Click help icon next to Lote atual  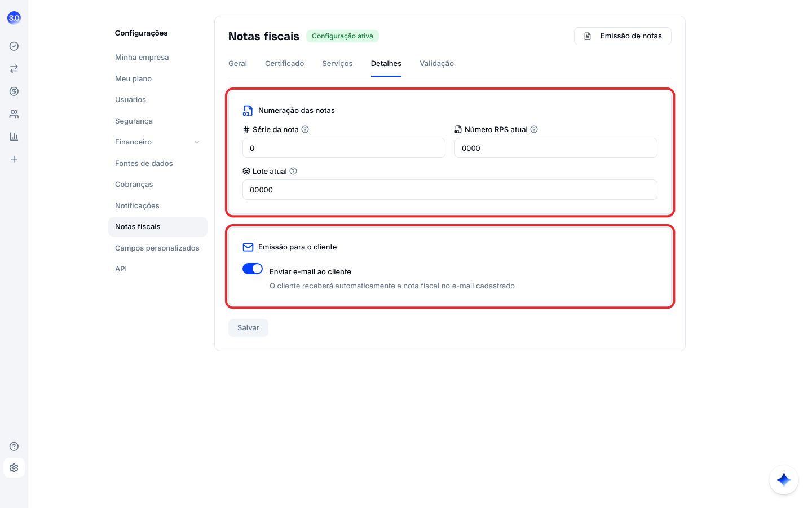click(293, 171)
